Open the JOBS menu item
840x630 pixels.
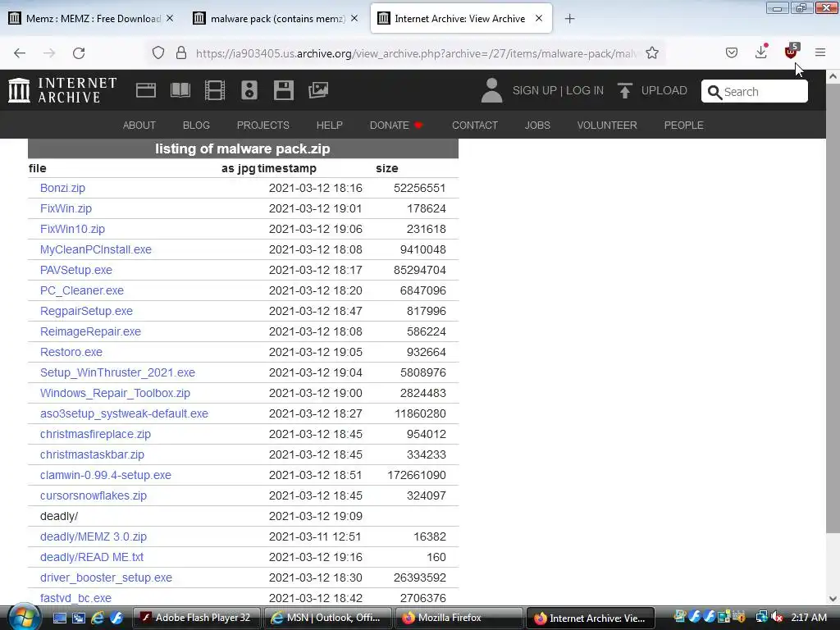[537, 125]
